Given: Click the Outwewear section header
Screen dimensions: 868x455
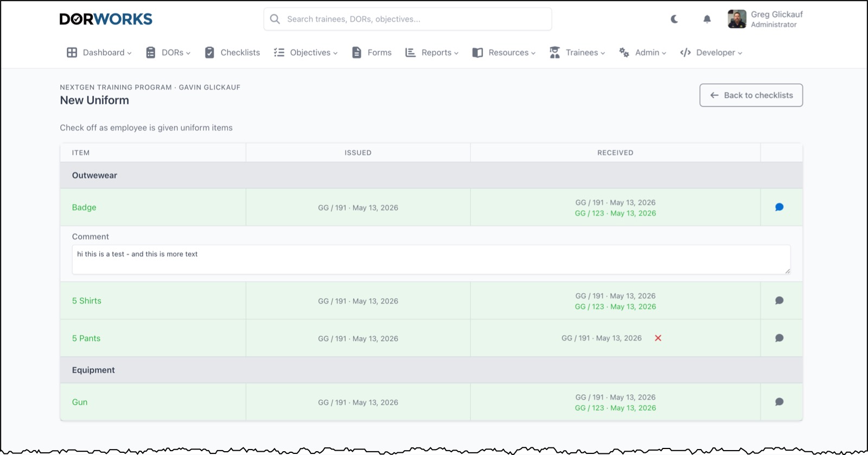Looking at the screenshot, I should click(x=431, y=175).
